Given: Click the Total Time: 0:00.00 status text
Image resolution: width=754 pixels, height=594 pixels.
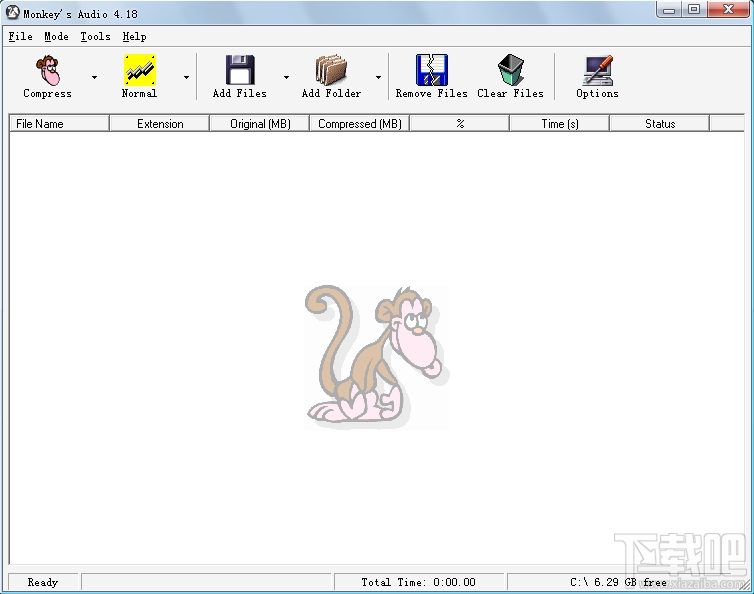Looking at the screenshot, I should (418, 582).
